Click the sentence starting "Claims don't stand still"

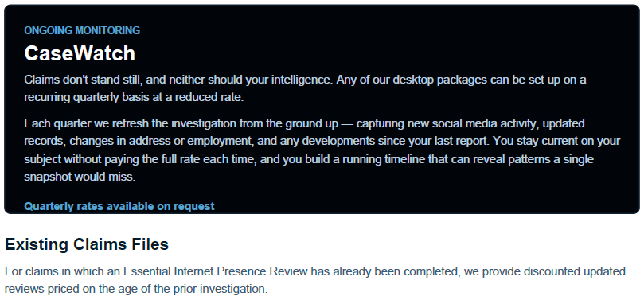(177, 80)
